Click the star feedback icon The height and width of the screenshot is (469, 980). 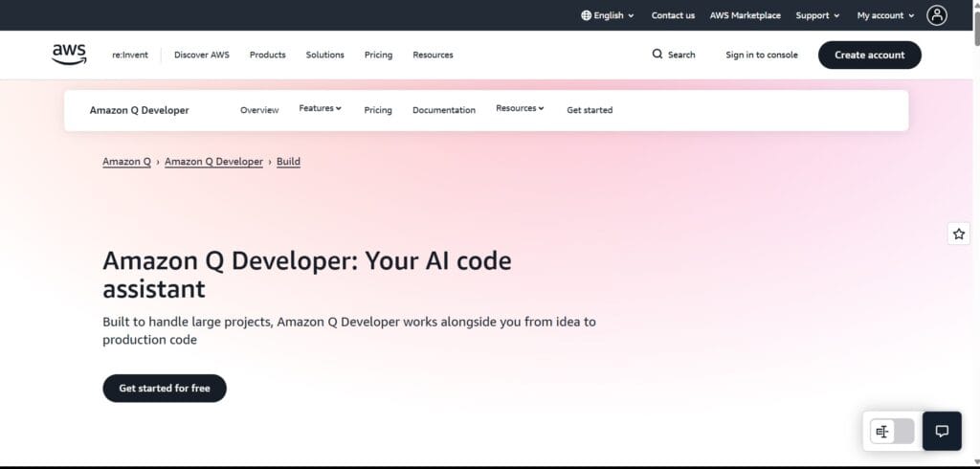(959, 234)
